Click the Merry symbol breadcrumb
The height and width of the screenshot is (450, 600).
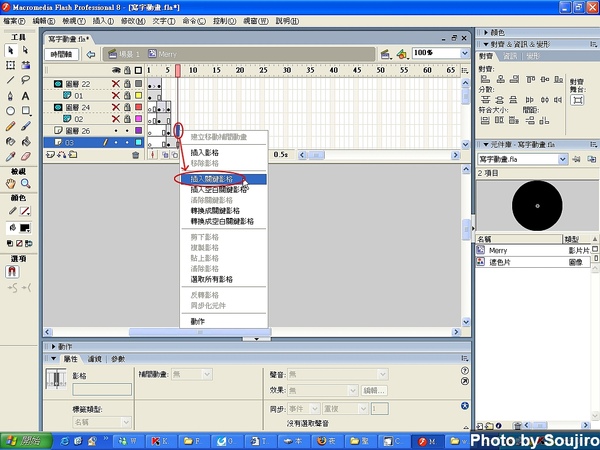pos(163,54)
